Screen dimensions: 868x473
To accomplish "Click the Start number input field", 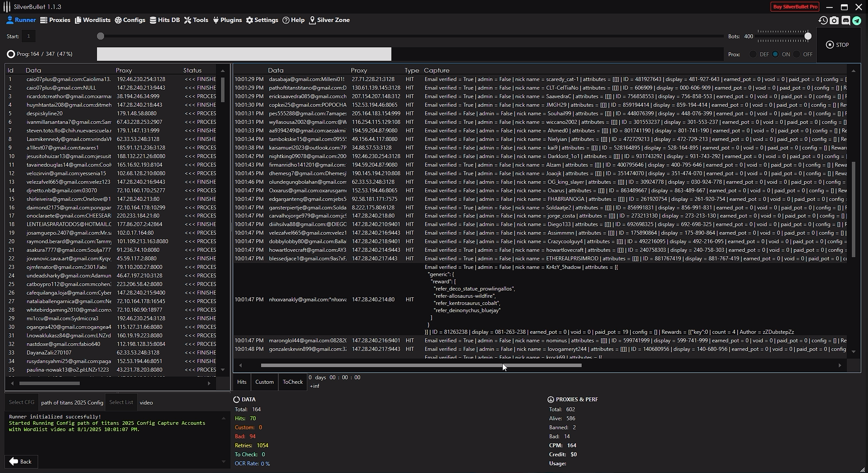I will point(28,36).
